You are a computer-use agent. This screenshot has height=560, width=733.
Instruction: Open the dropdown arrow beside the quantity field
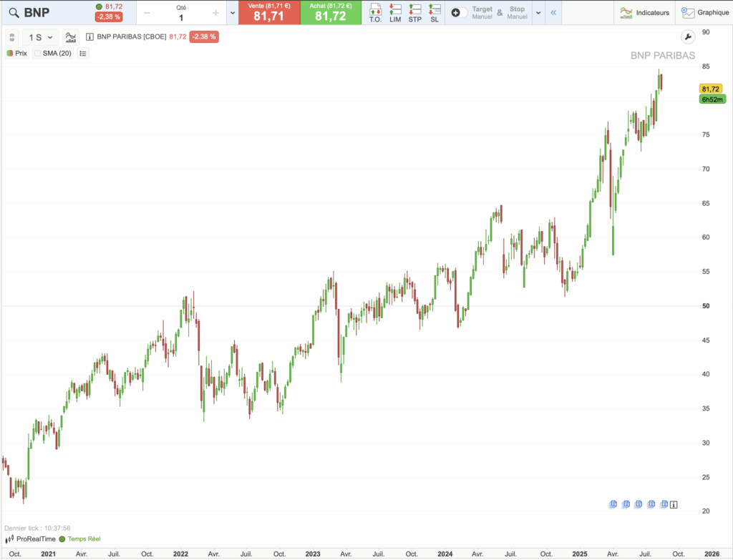pyautogui.click(x=232, y=13)
